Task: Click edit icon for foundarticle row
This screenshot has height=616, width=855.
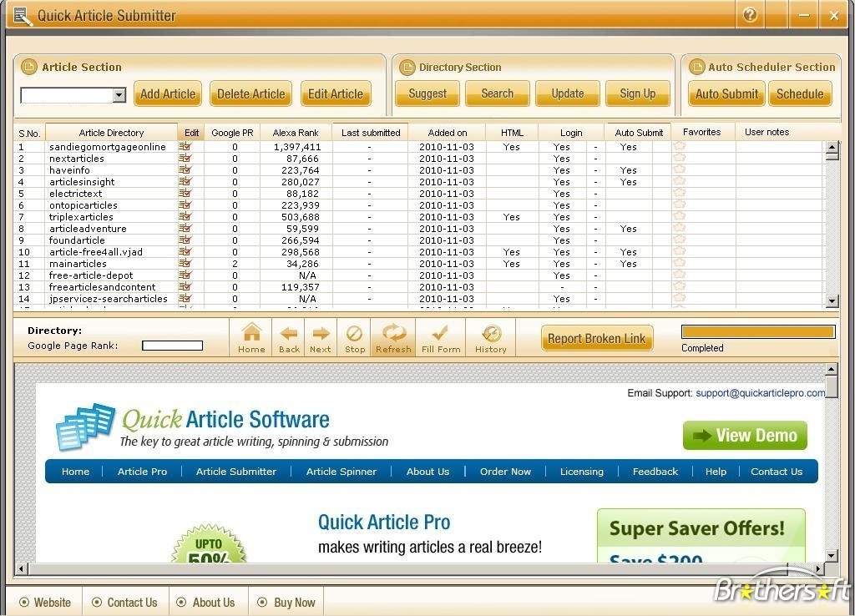Action: coord(185,240)
